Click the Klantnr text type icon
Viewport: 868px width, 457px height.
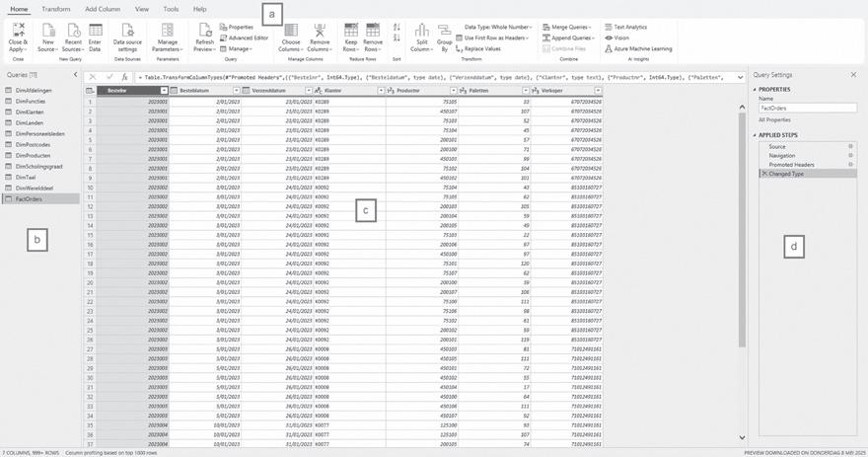click(319, 90)
